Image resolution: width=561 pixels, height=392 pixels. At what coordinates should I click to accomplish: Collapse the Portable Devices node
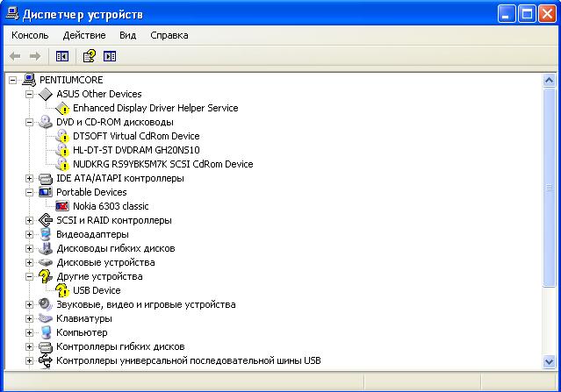click(x=29, y=192)
